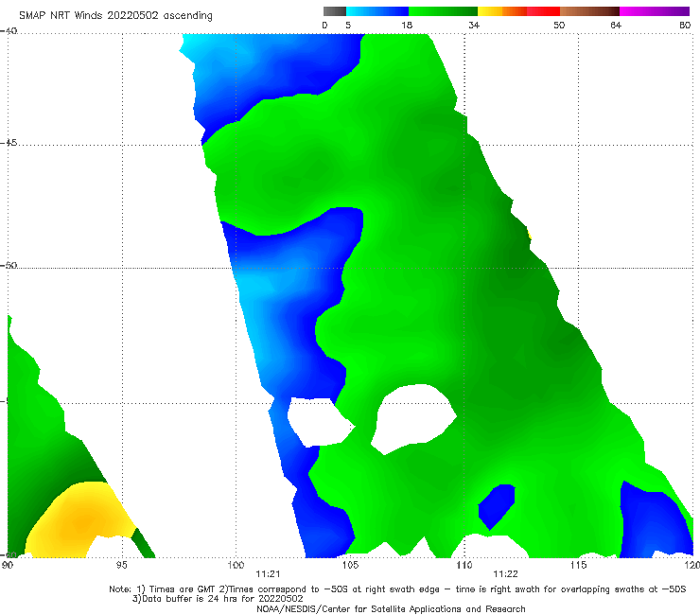Click the color bar label "18"
The height and width of the screenshot is (615, 700).
tap(407, 25)
